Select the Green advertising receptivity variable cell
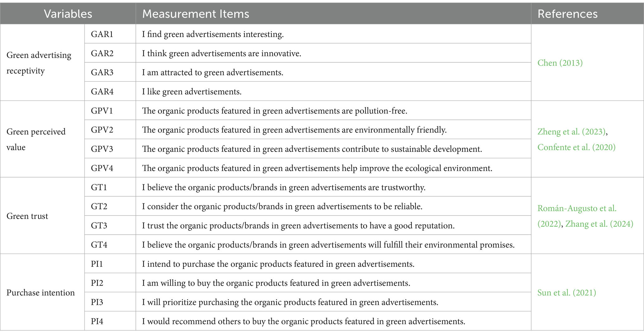This screenshot has width=644, height=336. tap(42, 63)
